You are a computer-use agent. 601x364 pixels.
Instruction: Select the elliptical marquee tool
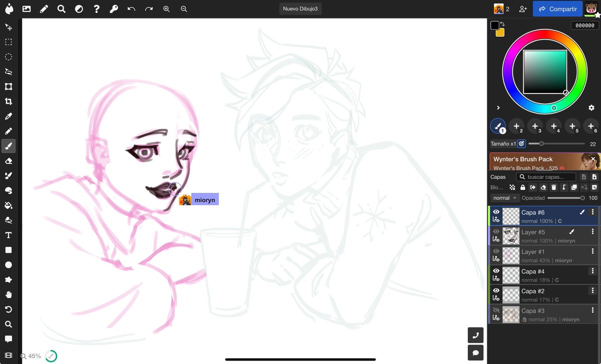(x=9, y=57)
